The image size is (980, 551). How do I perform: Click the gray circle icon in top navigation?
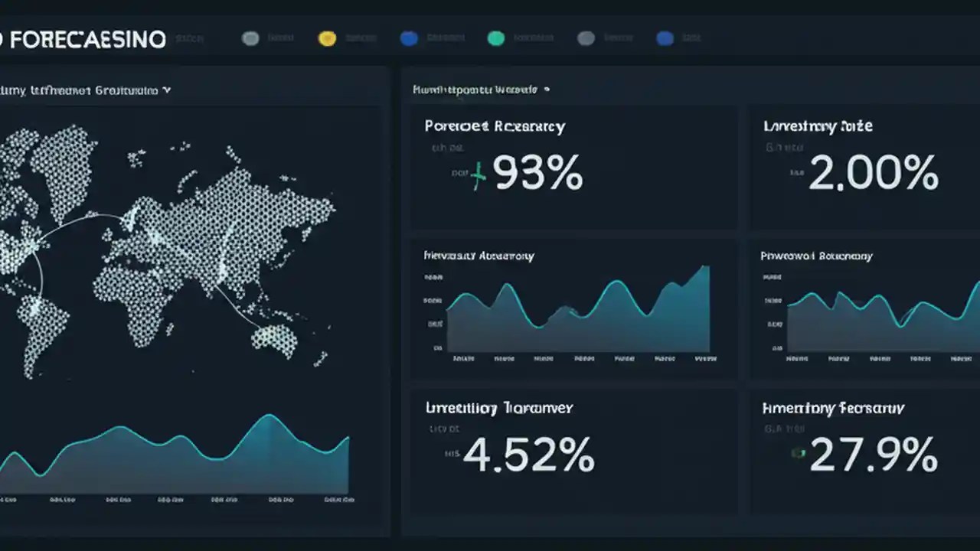(x=250, y=37)
